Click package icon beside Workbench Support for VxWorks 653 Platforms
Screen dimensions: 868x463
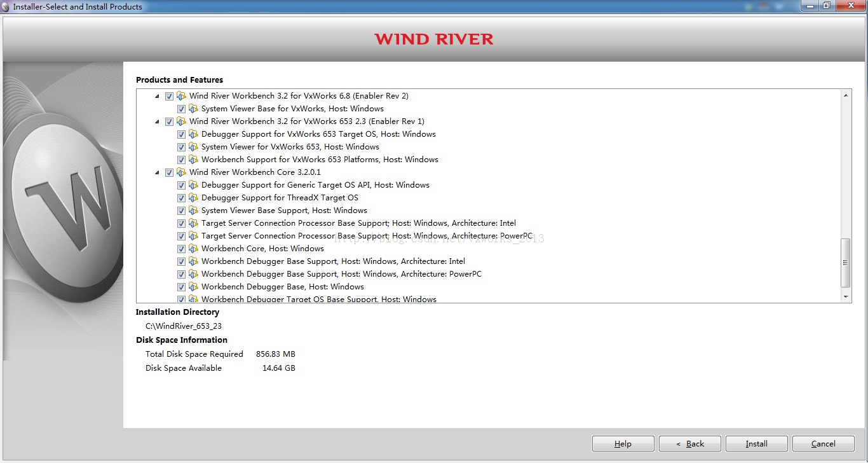193,160
